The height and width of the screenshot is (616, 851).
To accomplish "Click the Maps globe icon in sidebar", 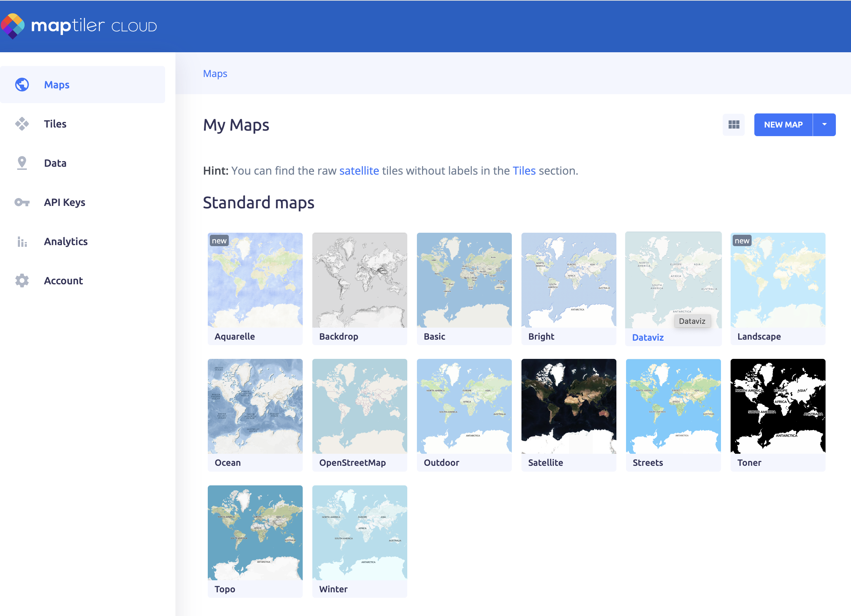I will click(x=22, y=85).
